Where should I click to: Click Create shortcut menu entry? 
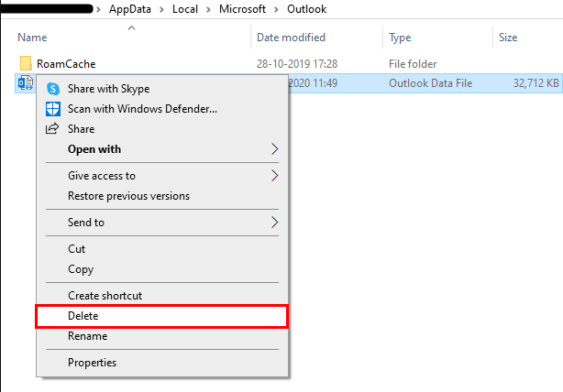(105, 296)
